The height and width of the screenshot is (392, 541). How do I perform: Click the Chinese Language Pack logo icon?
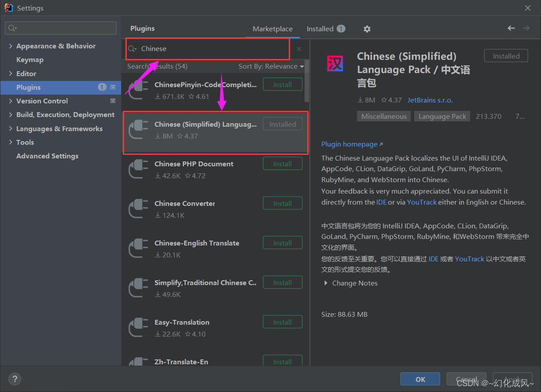point(335,64)
